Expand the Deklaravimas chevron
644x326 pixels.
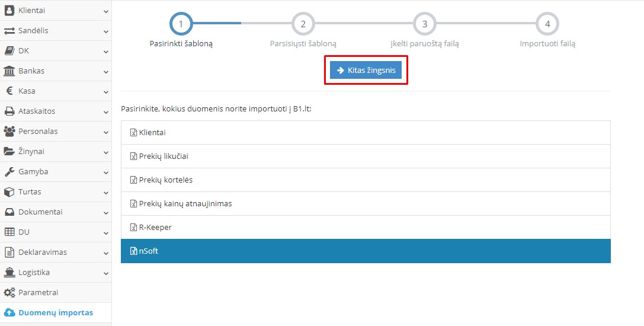(x=105, y=253)
